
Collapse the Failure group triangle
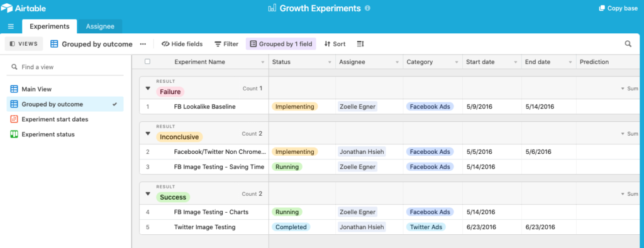click(148, 89)
